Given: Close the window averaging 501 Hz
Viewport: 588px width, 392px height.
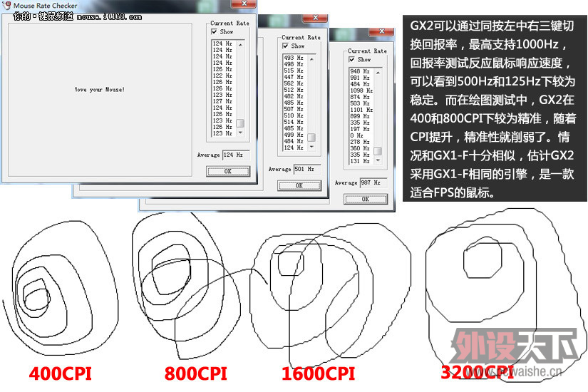Looking at the screenshot, I should (315, 18).
